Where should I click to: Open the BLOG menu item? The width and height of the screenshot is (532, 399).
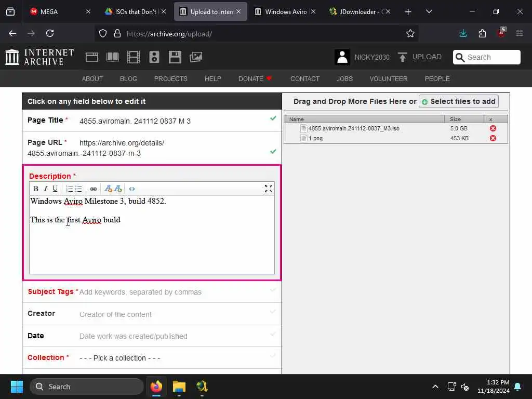coord(128,79)
